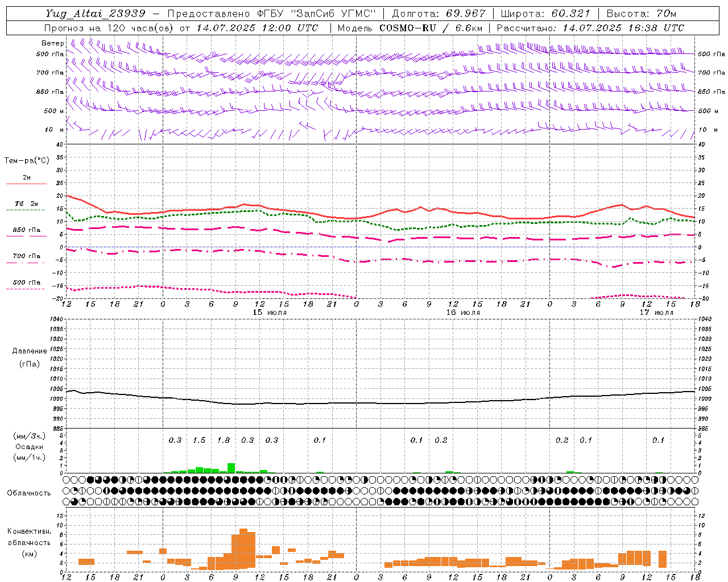Click the 850 гПа wind level label on the left
Viewport: 728px width, 582px height.
[x=50, y=92]
